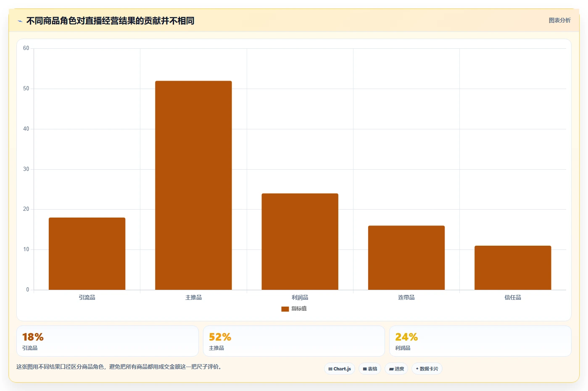Toggle the 指标值 legend swatch

285,309
